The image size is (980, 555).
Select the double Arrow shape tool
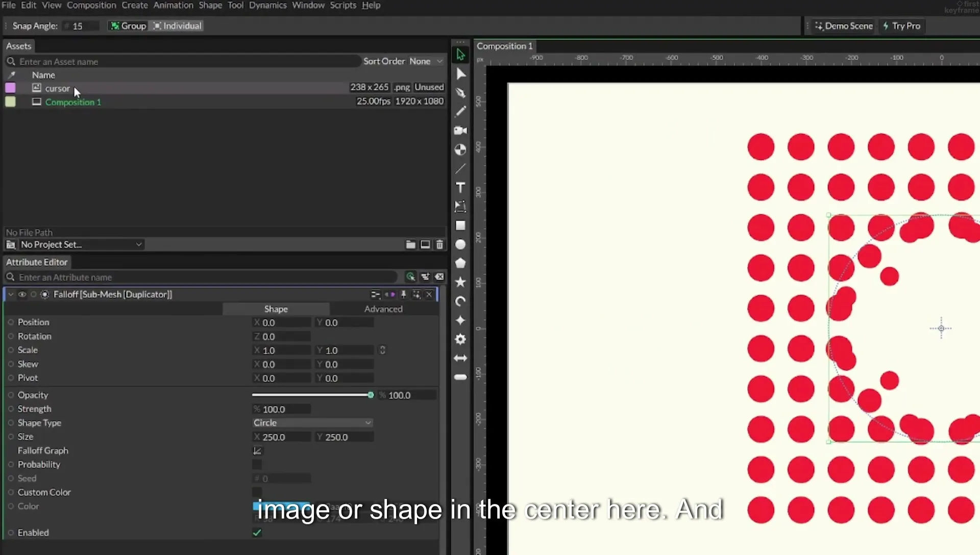click(x=460, y=358)
